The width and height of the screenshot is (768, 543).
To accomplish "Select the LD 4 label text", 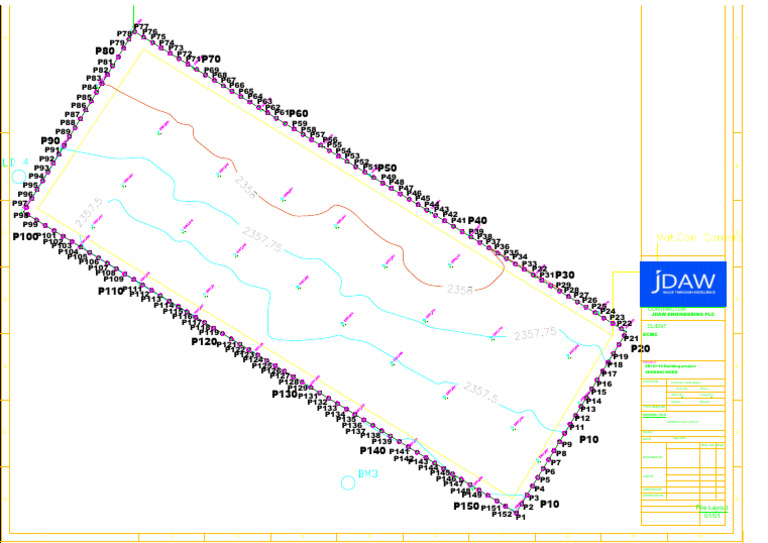I will coord(16,162).
